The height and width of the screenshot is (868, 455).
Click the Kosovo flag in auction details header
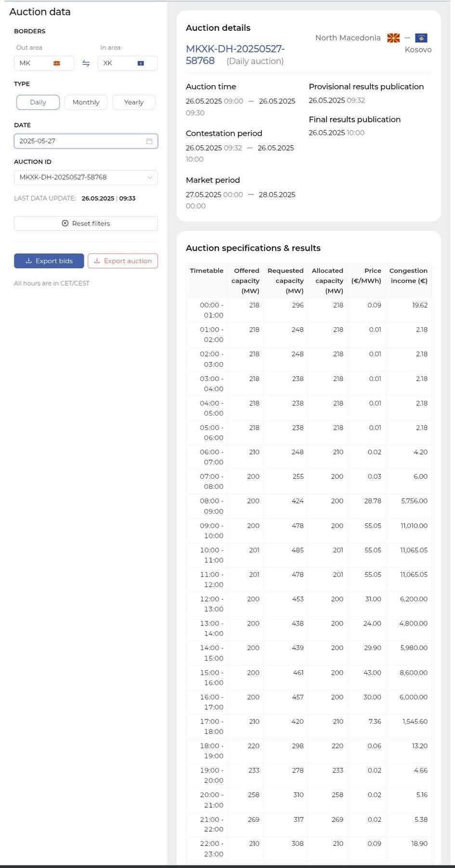coord(421,38)
